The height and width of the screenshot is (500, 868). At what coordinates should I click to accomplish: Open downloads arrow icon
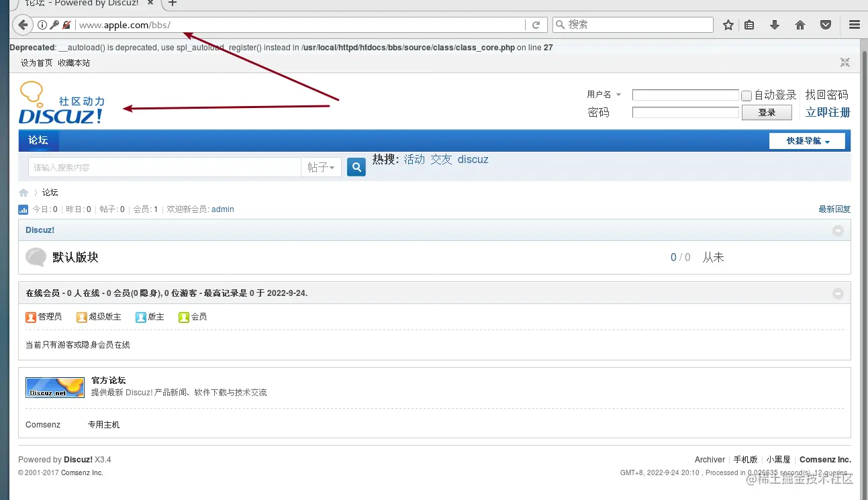(775, 25)
